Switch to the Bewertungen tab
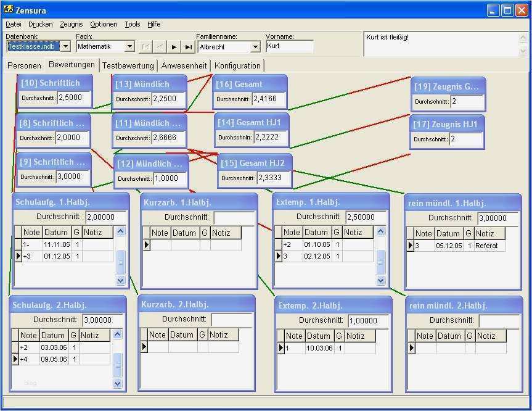The width and height of the screenshot is (532, 411). click(x=72, y=65)
